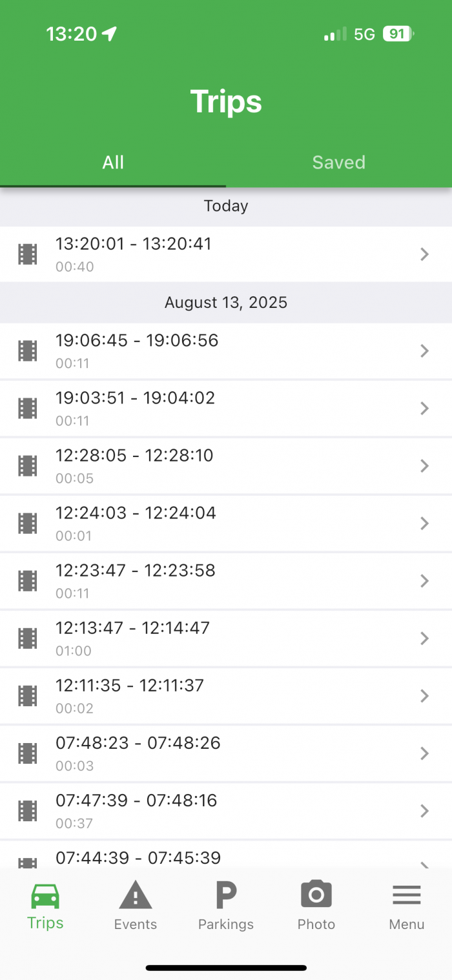Image resolution: width=452 pixels, height=980 pixels.
Task: Expand chevron of 12:24:03 trip
Action: coord(424,523)
